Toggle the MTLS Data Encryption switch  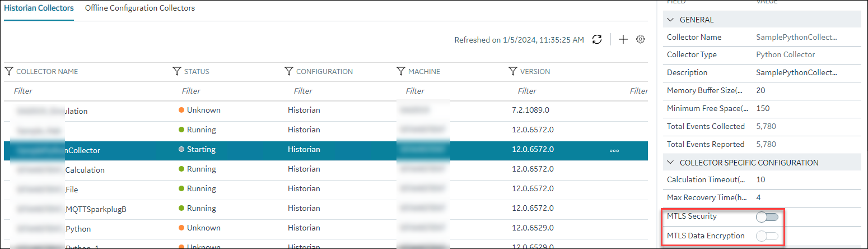[767, 236]
